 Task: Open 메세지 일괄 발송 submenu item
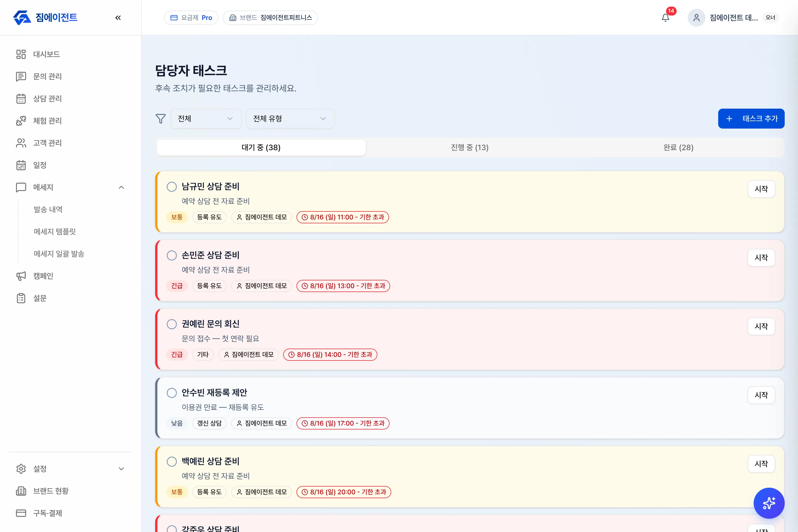(59, 254)
